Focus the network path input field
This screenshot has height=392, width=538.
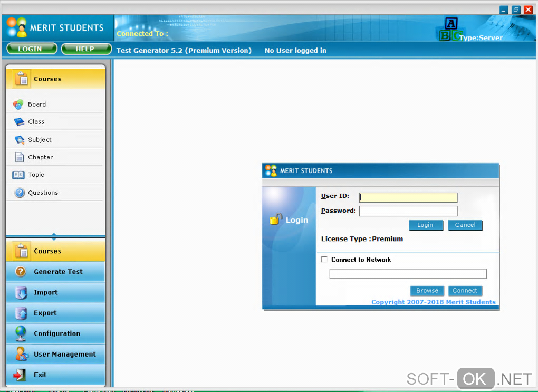tap(408, 274)
